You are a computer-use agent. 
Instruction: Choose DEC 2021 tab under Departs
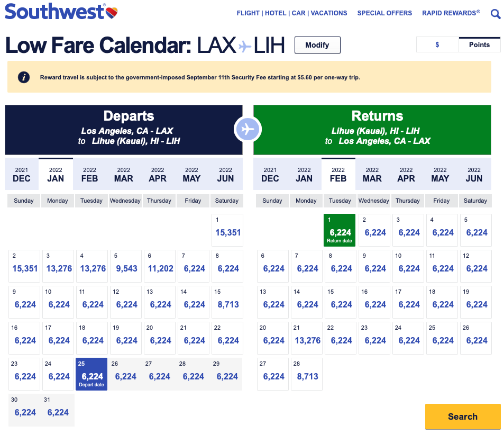click(22, 174)
